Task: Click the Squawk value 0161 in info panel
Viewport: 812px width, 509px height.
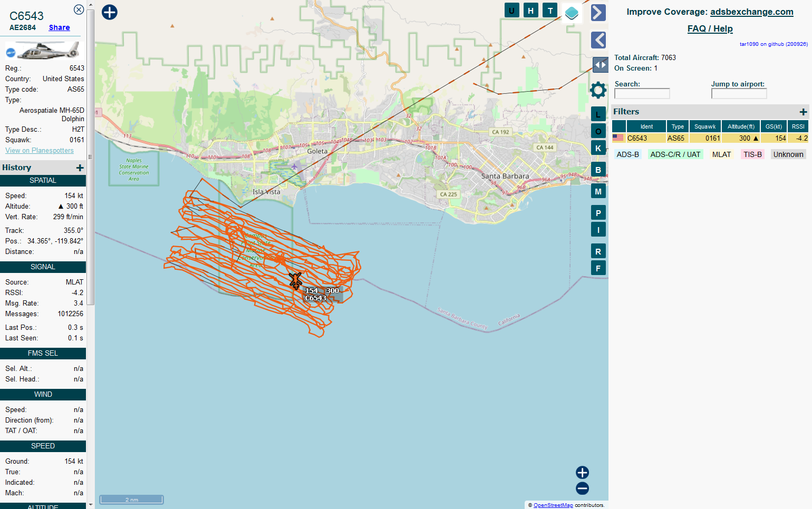Action: tap(77, 140)
